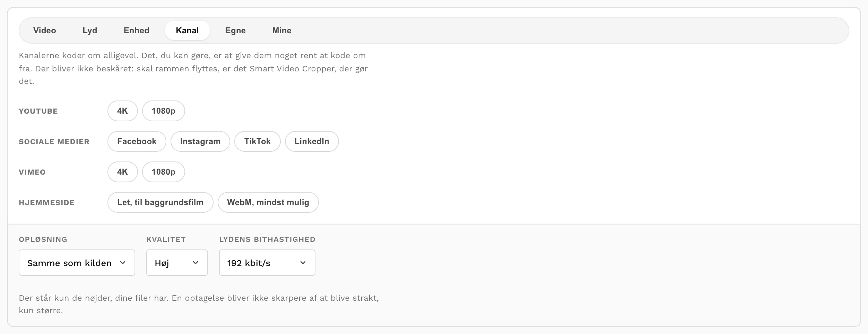Switch to the Video tab
The image size is (868, 334).
(x=45, y=30)
